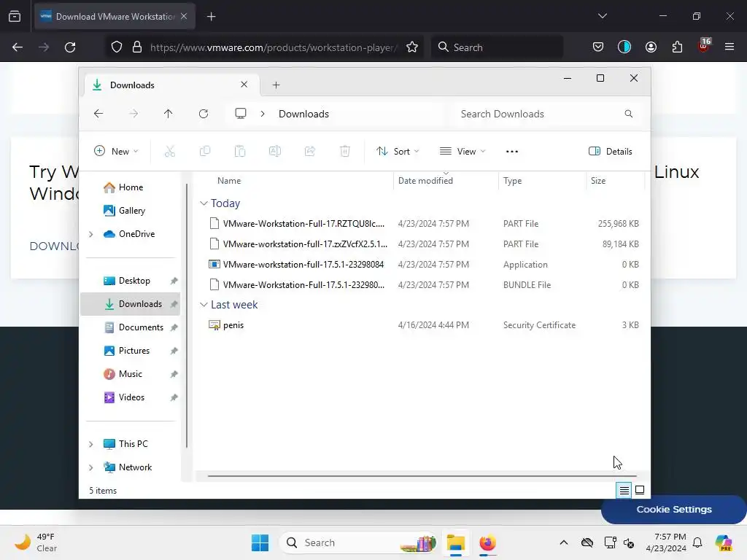Click the magnifier icon in Search Downloads

coord(628,114)
